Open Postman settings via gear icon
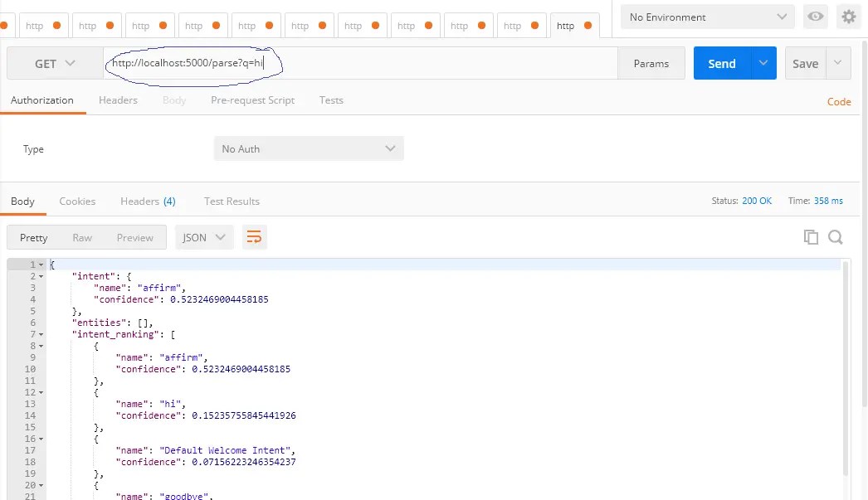Screen dimensions: 868x500 [x=849, y=17]
